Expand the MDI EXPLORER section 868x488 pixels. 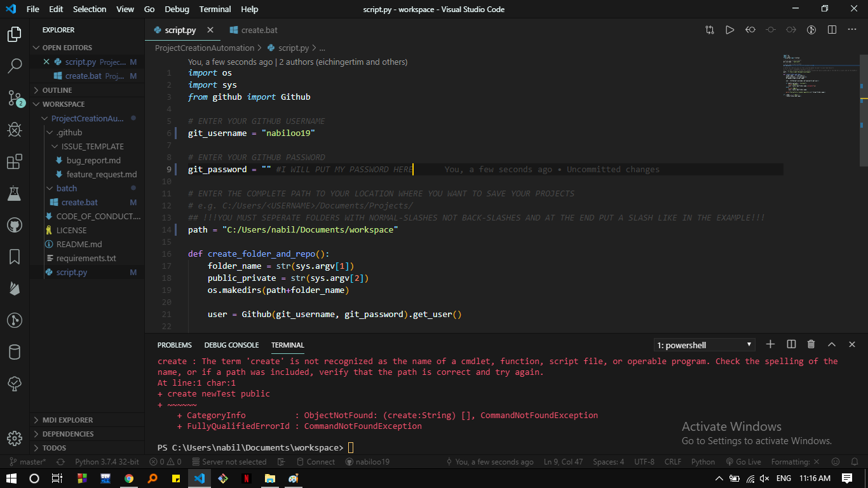pos(87,420)
